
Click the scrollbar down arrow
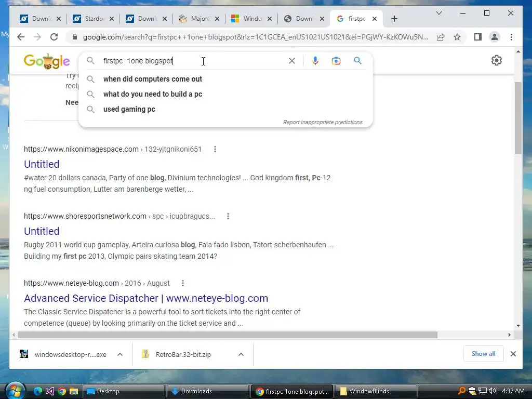pyautogui.click(x=518, y=326)
